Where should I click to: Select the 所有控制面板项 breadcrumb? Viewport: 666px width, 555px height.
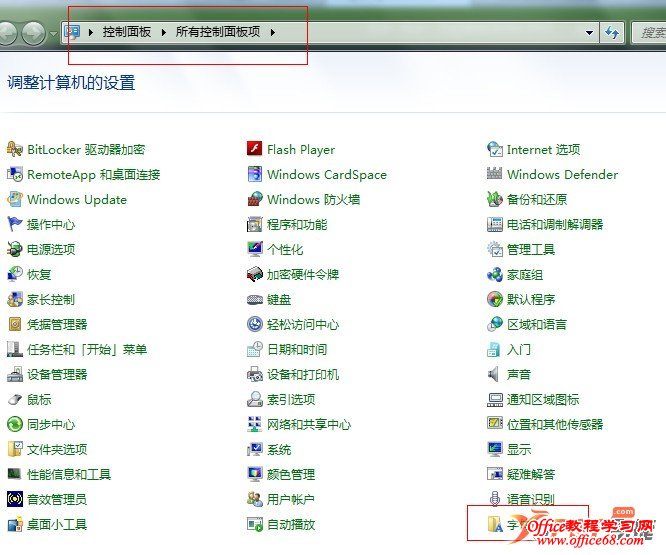[x=218, y=32]
